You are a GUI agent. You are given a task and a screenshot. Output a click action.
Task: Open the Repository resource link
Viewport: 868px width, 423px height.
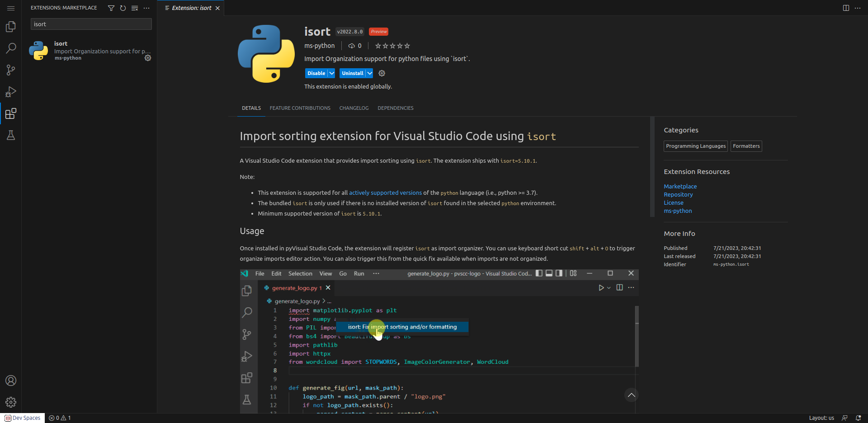678,195
